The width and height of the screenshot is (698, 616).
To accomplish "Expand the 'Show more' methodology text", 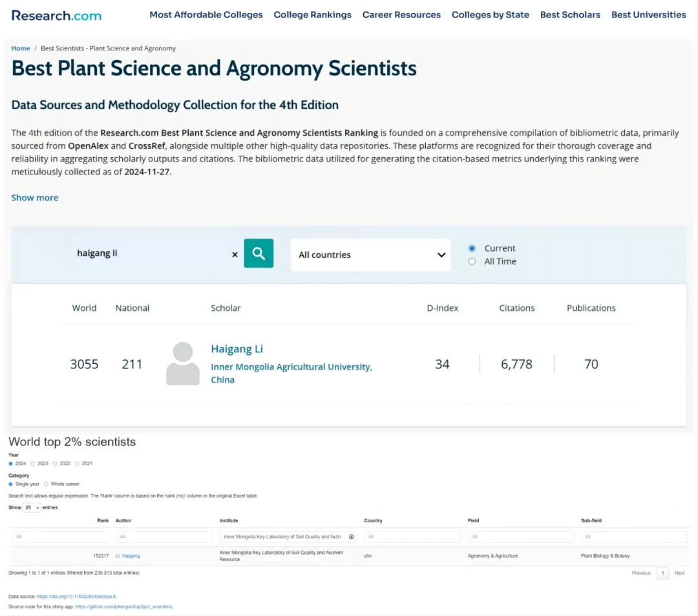I will tap(35, 198).
